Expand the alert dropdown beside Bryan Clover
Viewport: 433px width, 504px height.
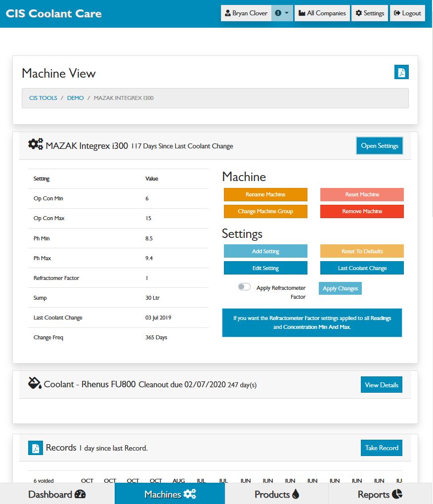[x=282, y=13]
